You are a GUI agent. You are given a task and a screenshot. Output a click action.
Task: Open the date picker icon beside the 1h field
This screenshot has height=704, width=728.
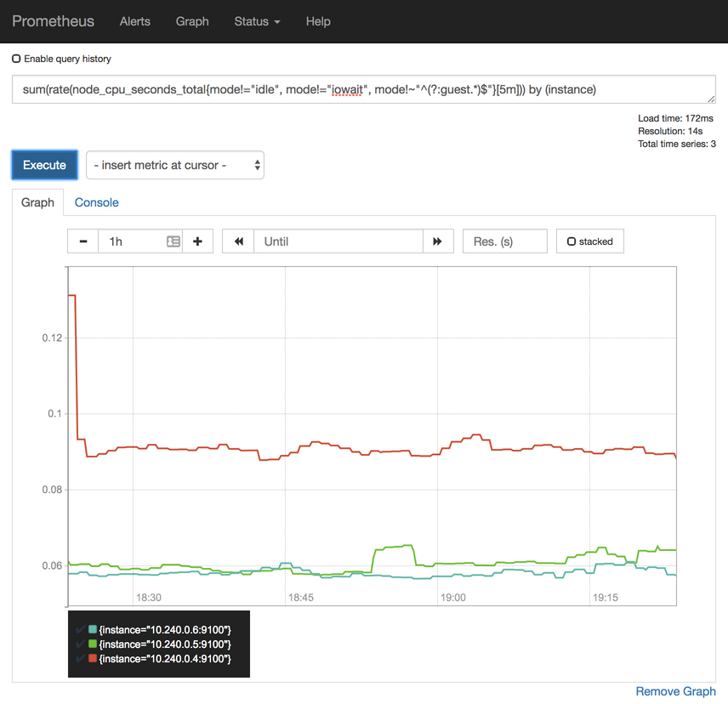pyautogui.click(x=173, y=241)
